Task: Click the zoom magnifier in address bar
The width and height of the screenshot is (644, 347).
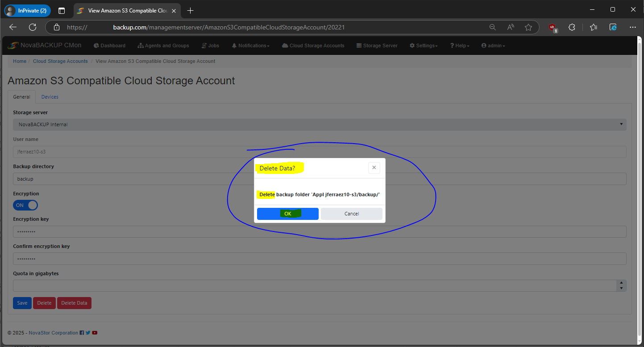Action: (x=493, y=27)
